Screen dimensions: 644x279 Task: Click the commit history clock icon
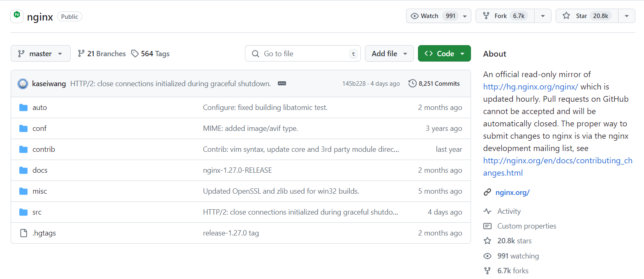[x=412, y=84]
